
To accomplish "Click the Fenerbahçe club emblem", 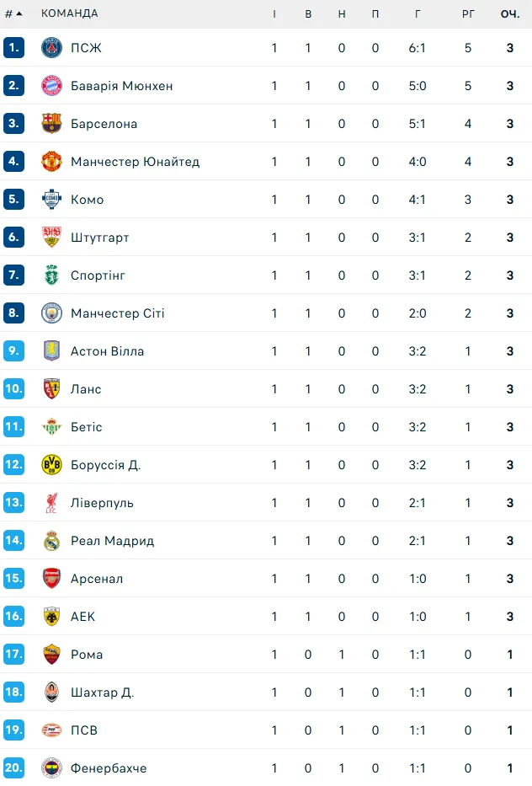I will (51, 768).
